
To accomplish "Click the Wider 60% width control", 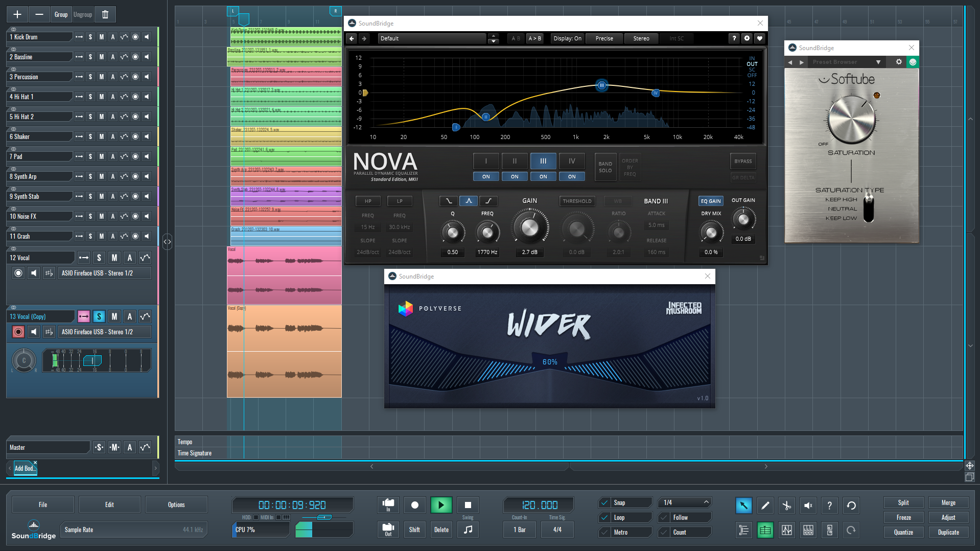I will 550,362.
